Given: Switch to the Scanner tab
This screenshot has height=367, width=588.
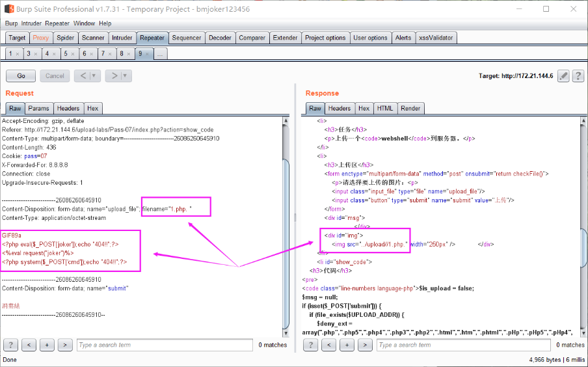Looking at the screenshot, I should 93,38.
